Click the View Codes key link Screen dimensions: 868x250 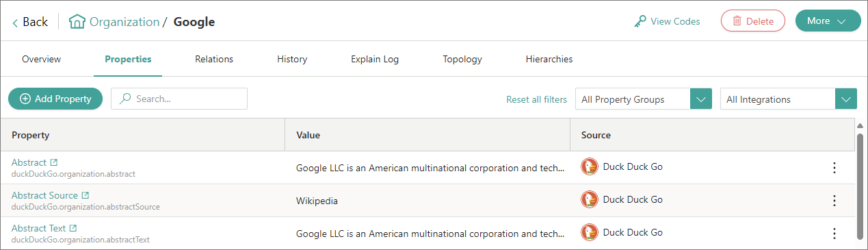[667, 21]
